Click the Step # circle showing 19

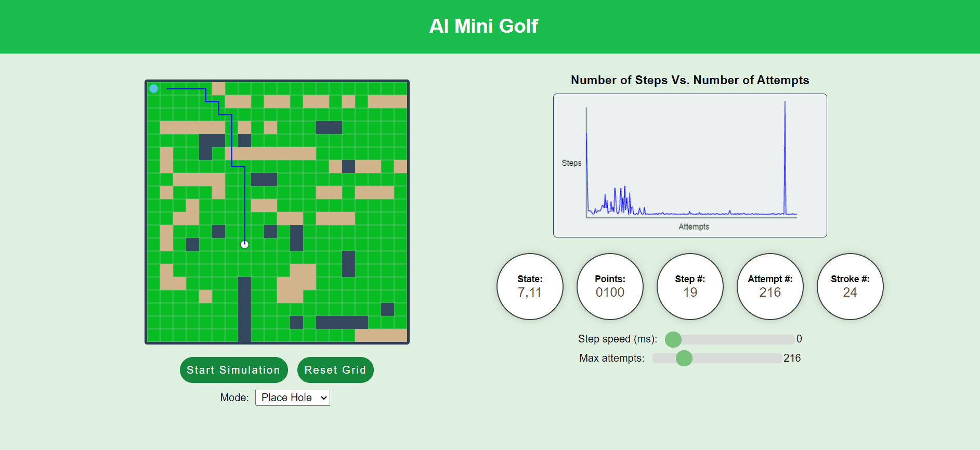pos(690,286)
